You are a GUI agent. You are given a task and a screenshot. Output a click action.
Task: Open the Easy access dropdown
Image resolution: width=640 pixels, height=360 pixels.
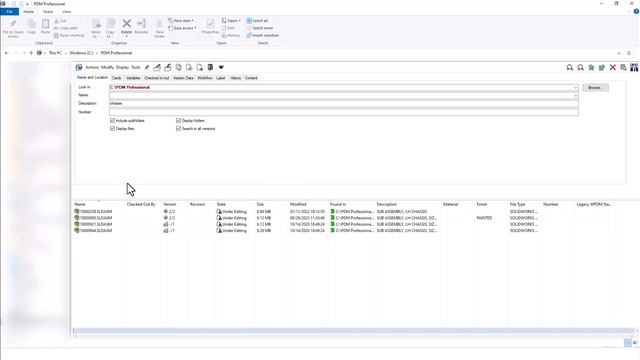click(182, 28)
